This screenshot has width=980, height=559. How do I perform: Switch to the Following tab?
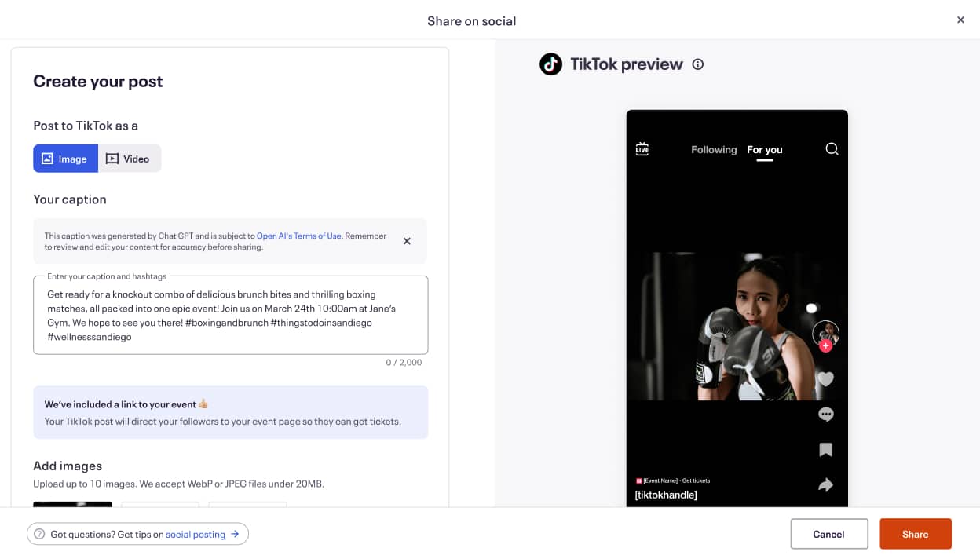point(714,149)
